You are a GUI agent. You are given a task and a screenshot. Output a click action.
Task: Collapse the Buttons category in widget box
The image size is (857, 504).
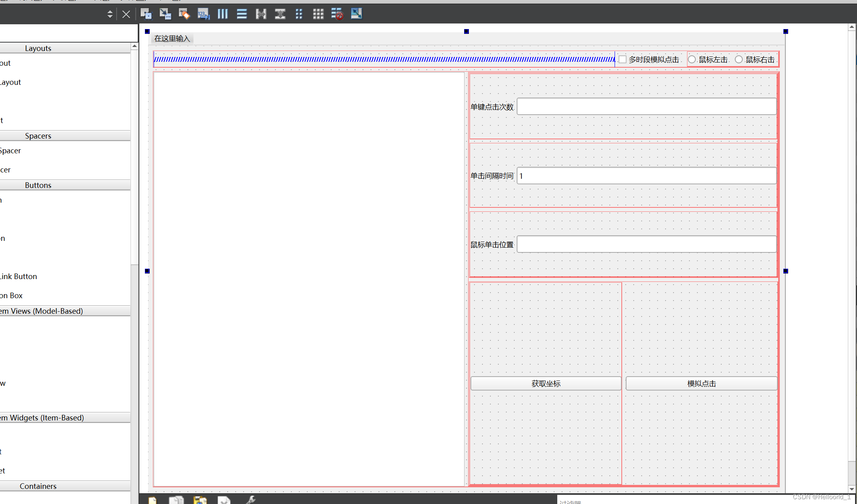[x=38, y=185]
